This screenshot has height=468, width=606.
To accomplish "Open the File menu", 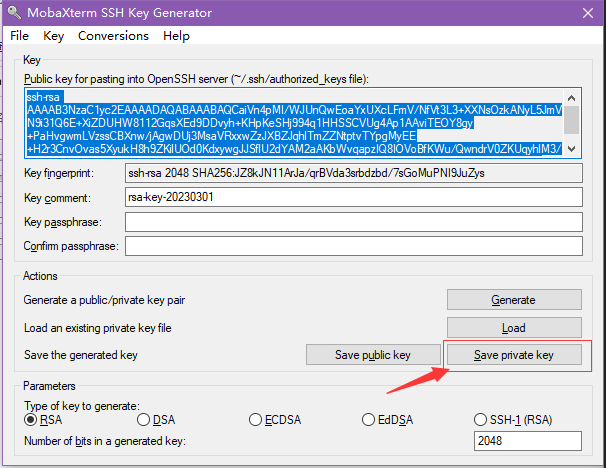I will [x=19, y=36].
